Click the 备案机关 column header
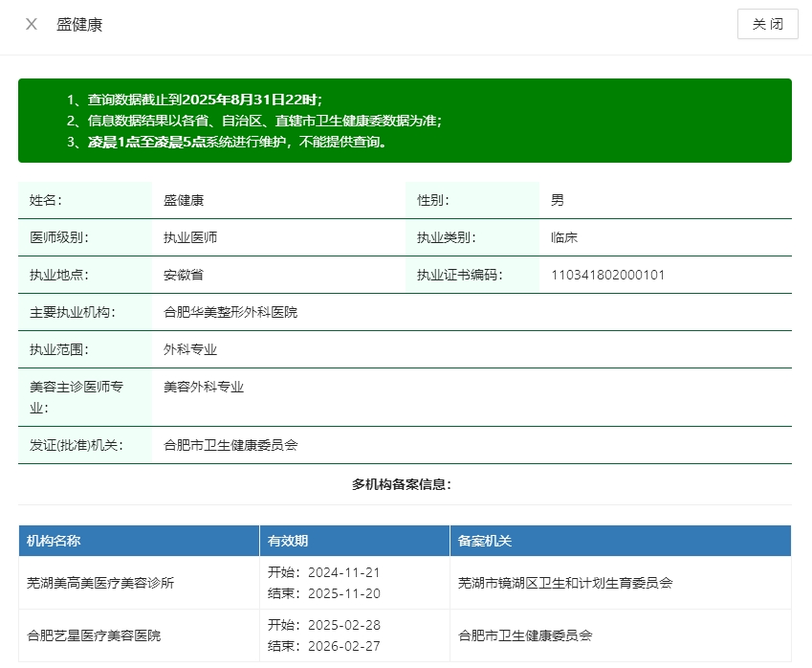 point(621,541)
